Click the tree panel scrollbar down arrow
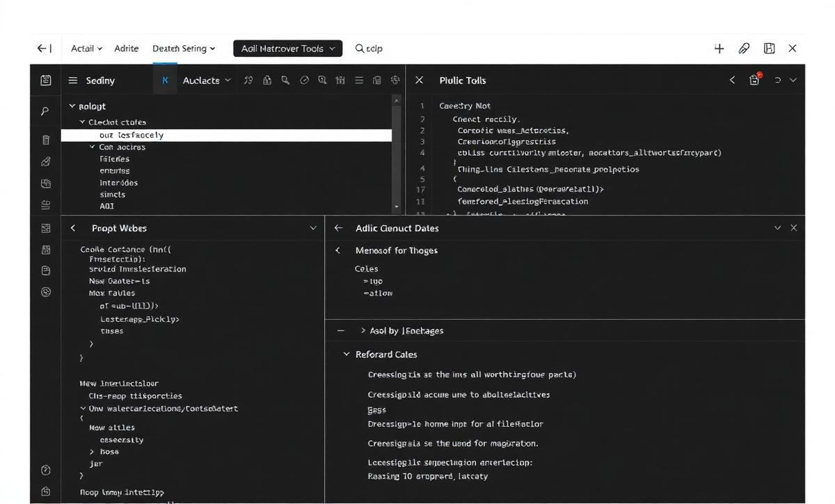 (x=397, y=206)
